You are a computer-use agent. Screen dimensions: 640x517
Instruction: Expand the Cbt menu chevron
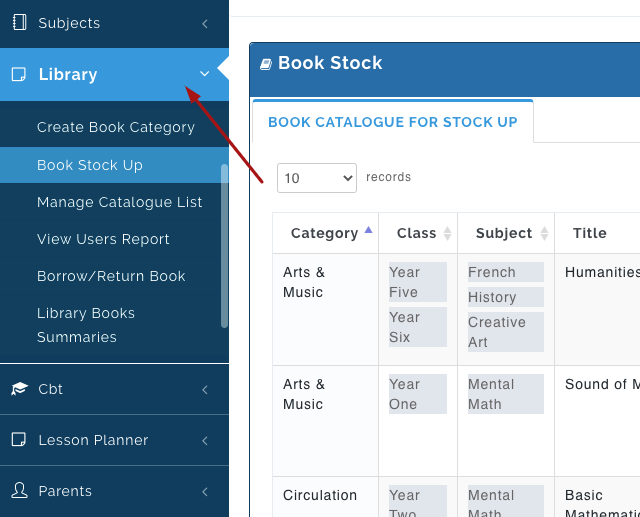(205, 390)
